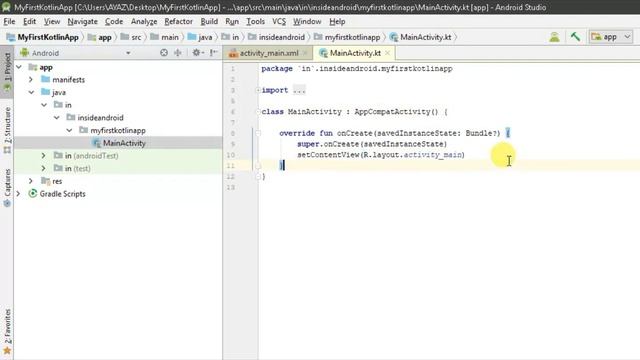Screen dimensions: 640x360
Task: Collapse the java folder
Action: [x=31, y=92]
